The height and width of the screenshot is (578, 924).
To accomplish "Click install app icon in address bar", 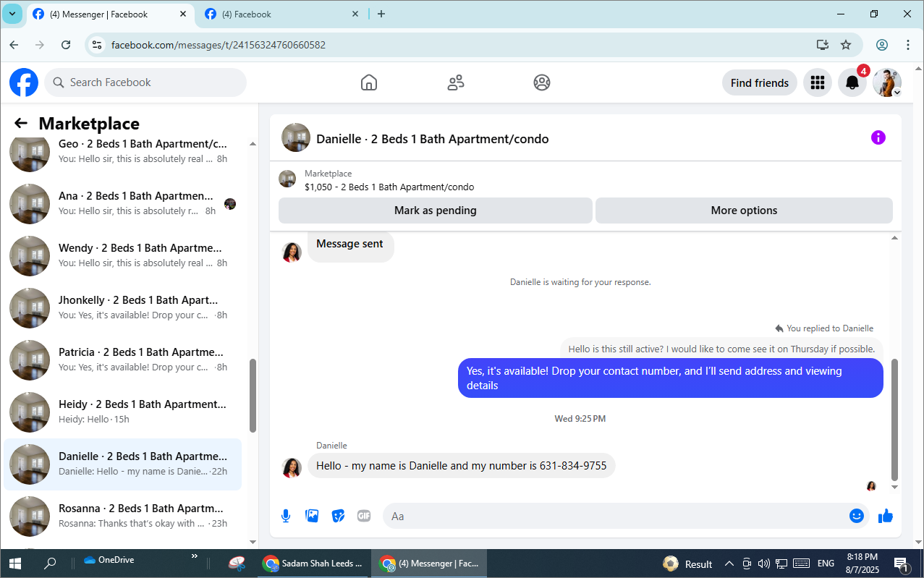I will (823, 45).
